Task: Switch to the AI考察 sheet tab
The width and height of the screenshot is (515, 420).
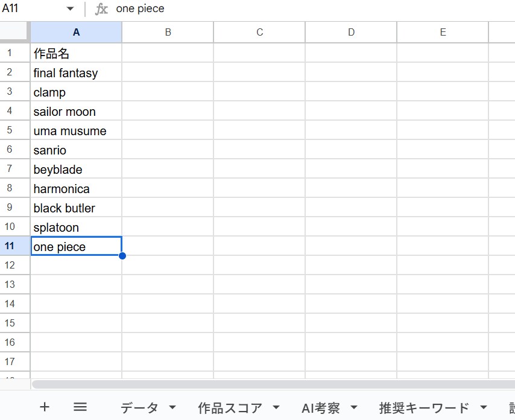Action: [321, 408]
